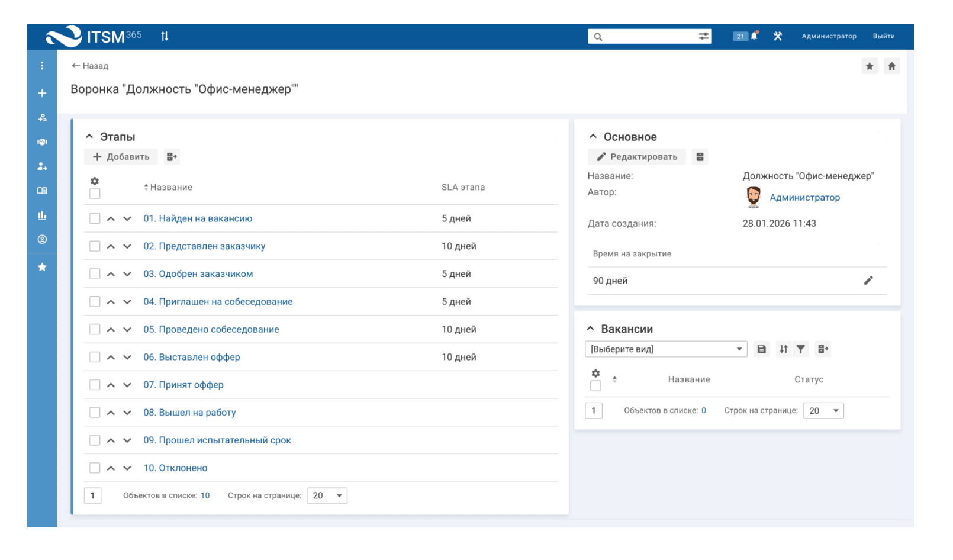
Task: Open the bar chart icon in sidebar
Action: tap(42, 215)
